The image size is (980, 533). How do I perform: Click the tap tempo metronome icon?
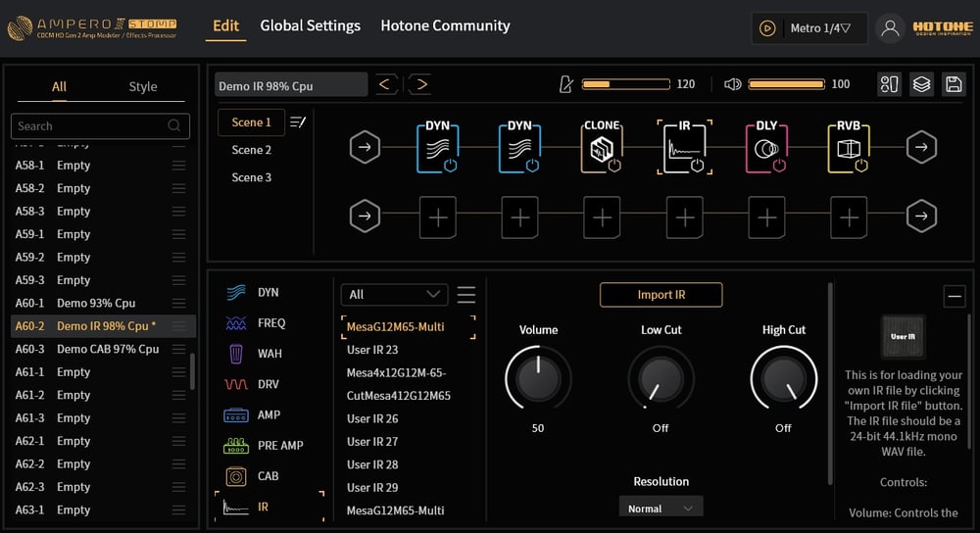pos(565,84)
